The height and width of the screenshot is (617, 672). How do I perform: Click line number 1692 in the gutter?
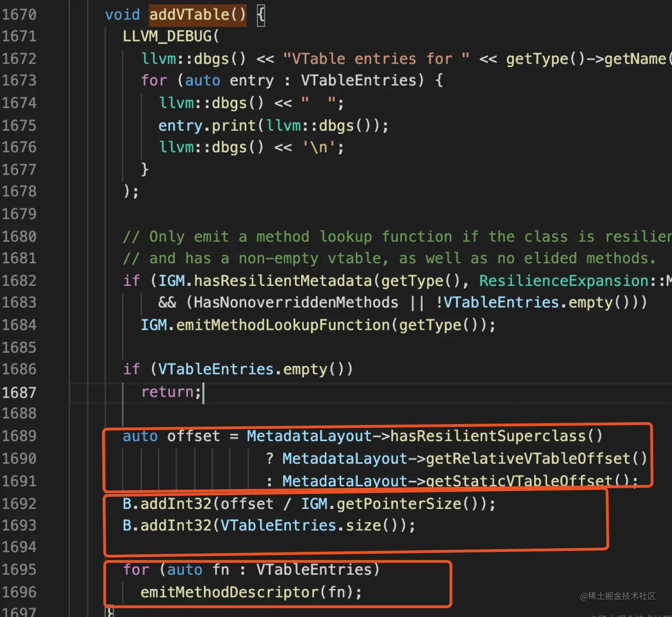(19, 504)
